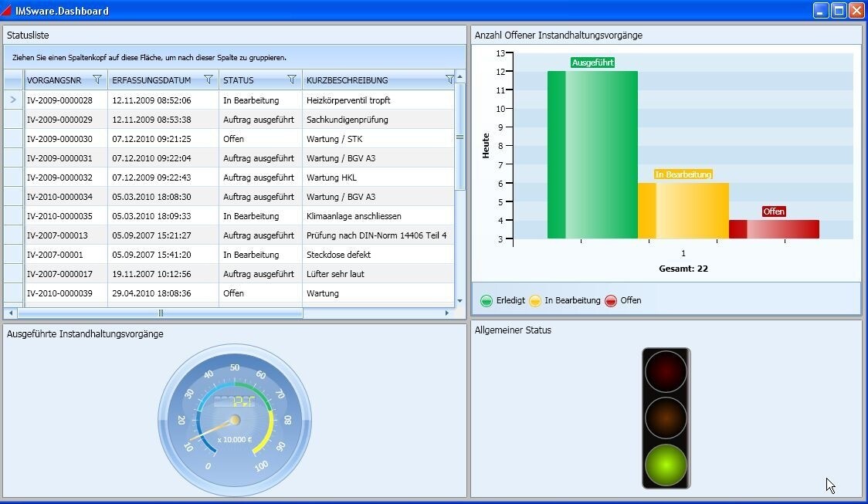Click the red traffic light lamp
Image resolution: width=868 pixels, height=504 pixels.
(x=666, y=371)
